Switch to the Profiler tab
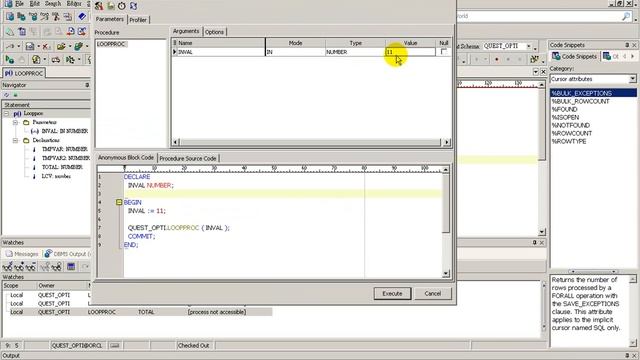The height and width of the screenshot is (360, 640). click(138, 20)
